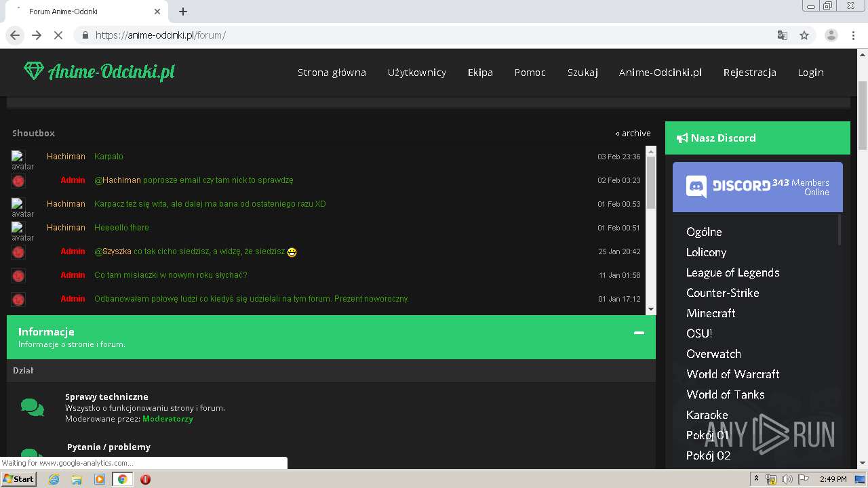Click the smiley emoji in the Szyszka message
The image size is (868, 488).
(292, 252)
